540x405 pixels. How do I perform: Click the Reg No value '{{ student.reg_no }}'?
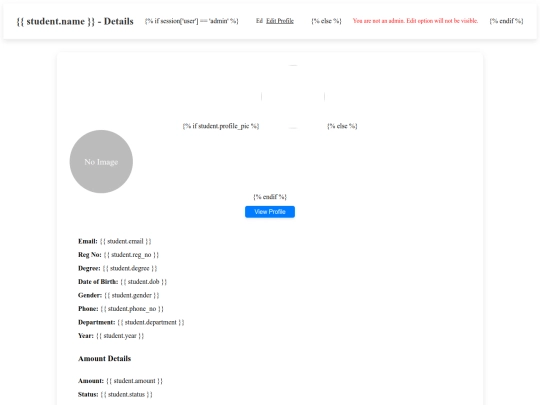[131, 255]
